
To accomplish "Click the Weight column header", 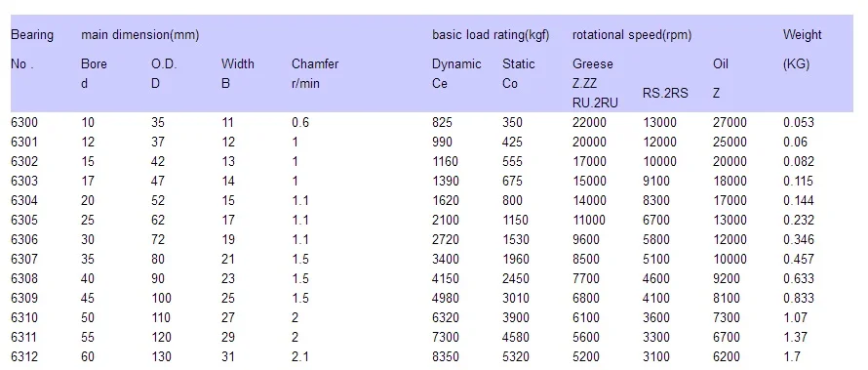I will point(802,35).
